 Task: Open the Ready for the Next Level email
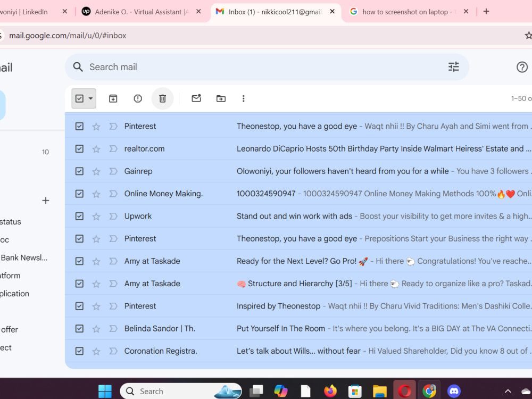[x=298, y=261]
